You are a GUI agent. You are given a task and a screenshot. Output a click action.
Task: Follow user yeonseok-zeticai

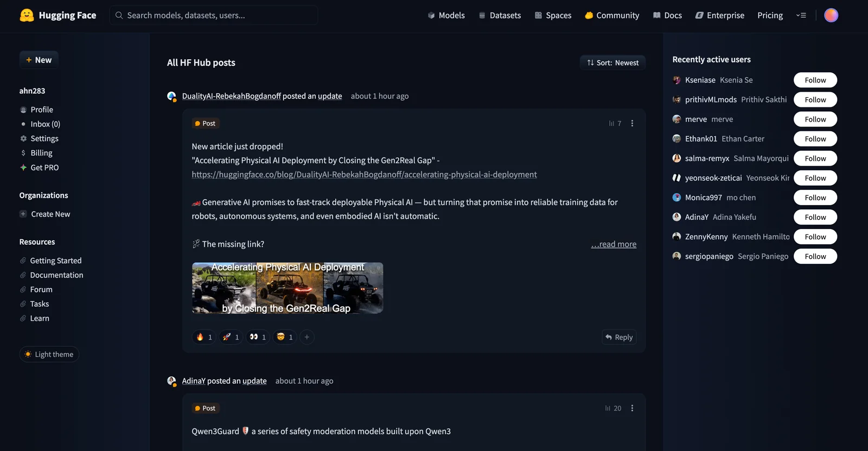(815, 178)
